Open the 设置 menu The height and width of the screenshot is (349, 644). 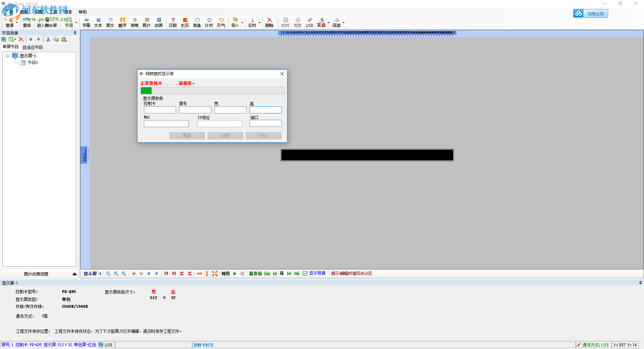[x=39, y=12]
